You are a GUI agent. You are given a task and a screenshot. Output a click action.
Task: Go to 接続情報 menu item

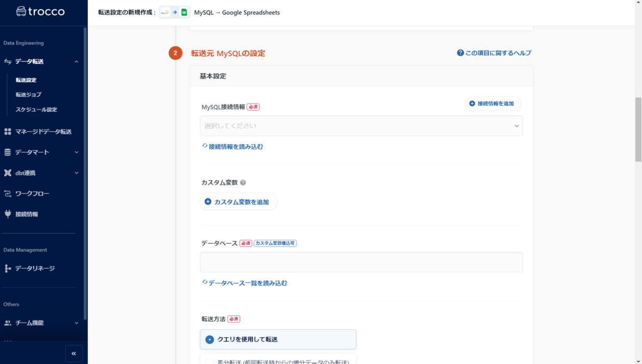(26, 214)
